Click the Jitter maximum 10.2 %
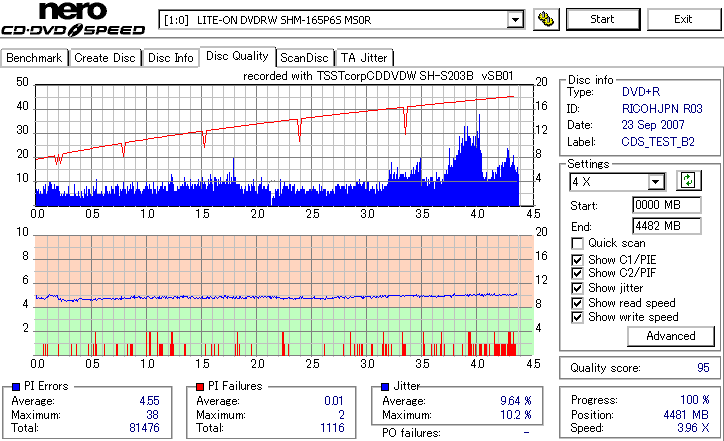Viewport: 724px width, 441px height. click(516, 415)
